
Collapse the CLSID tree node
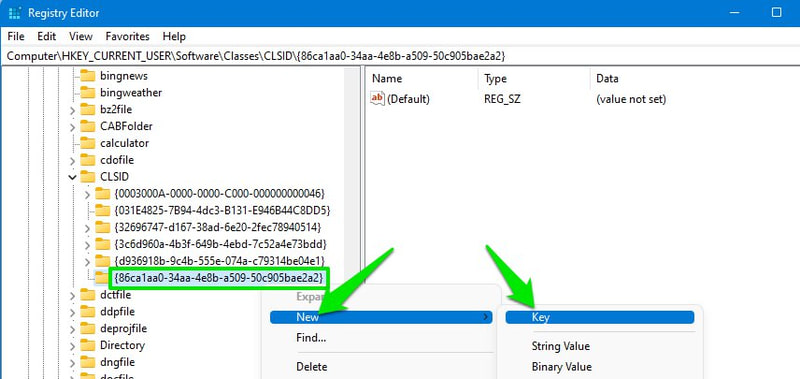point(72,177)
